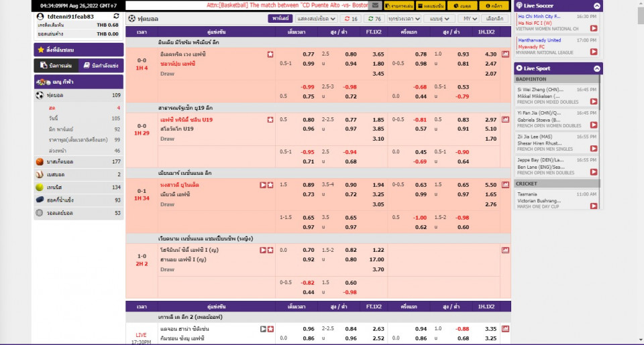Expand the tennis category showing 134
Image resolution: width=644 pixels, height=345 pixels.
tap(78, 187)
